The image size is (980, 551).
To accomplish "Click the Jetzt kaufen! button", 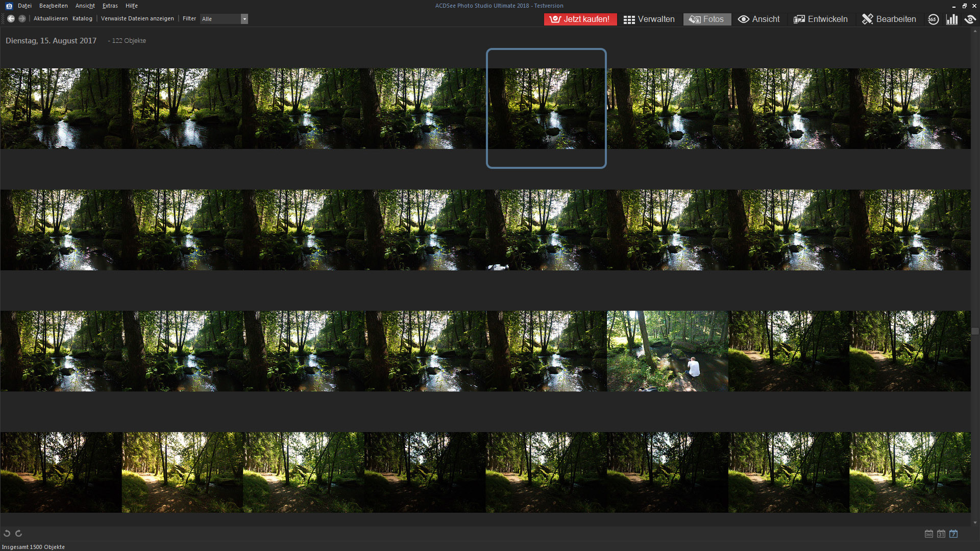I will (x=580, y=19).
